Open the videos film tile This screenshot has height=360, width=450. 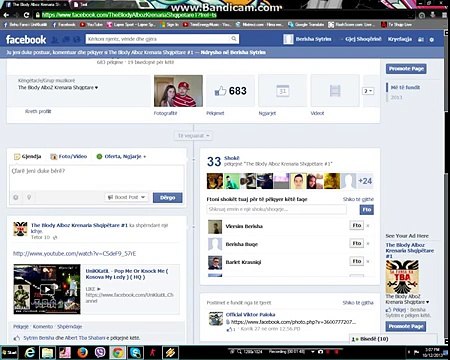[x=335, y=91]
